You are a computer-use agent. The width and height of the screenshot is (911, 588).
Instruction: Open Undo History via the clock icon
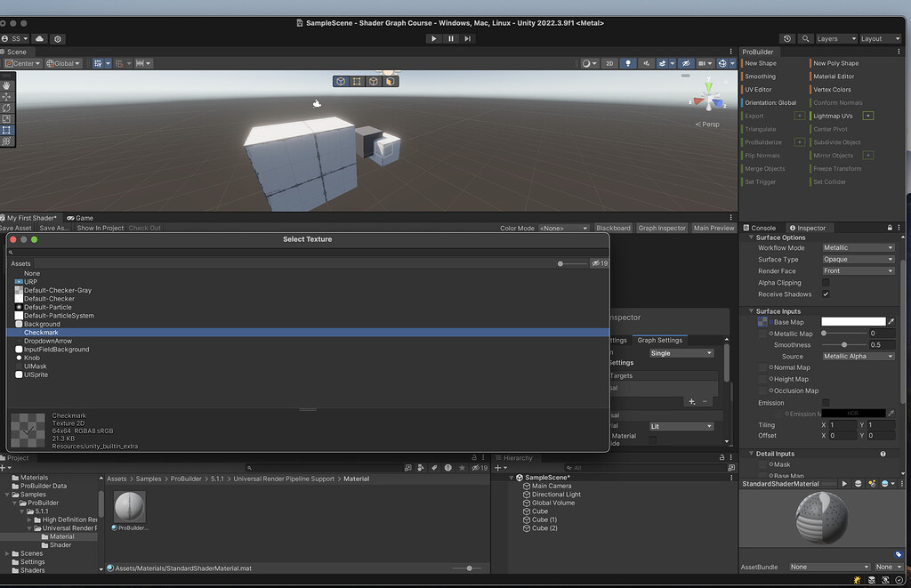[x=786, y=38]
